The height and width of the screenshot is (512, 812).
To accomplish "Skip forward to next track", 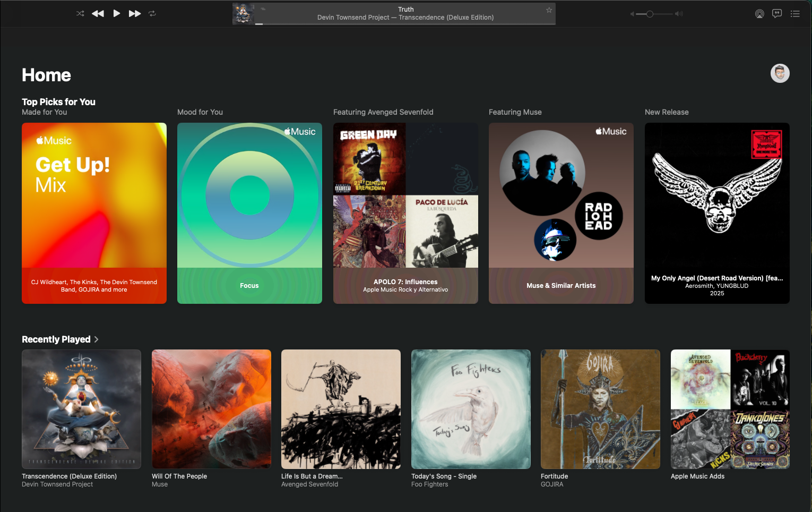I will [x=135, y=14].
